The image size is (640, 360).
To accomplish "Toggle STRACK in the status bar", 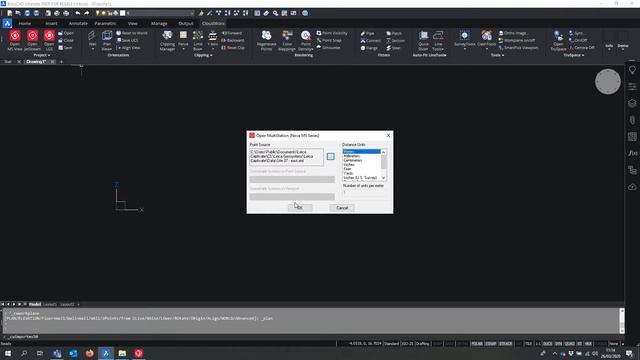I will coord(505,344).
